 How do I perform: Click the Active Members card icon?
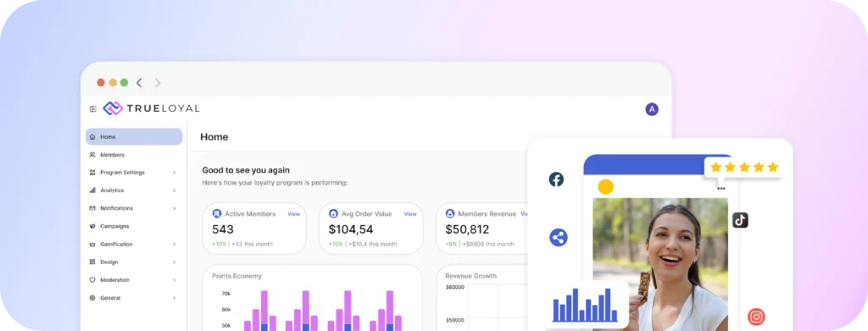click(217, 214)
